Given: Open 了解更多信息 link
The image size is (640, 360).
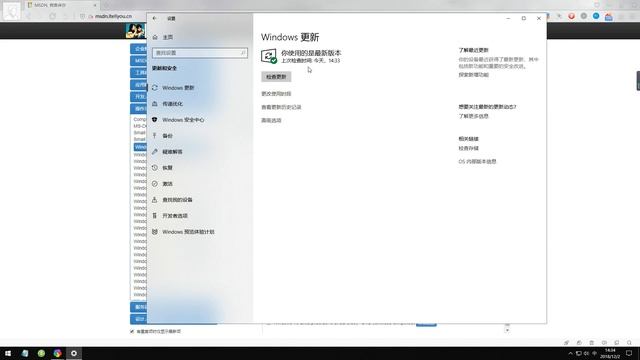Looking at the screenshot, I should coord(473,116).
